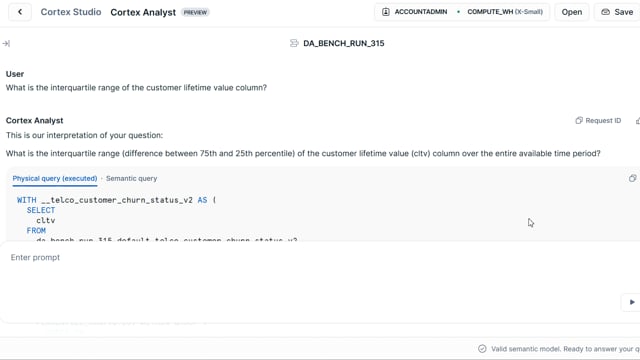Image resolution: width=640 pixels, height=360 pixels.
Task: Copy the SQL query with the copy icon
Action: tap(632, 178)
